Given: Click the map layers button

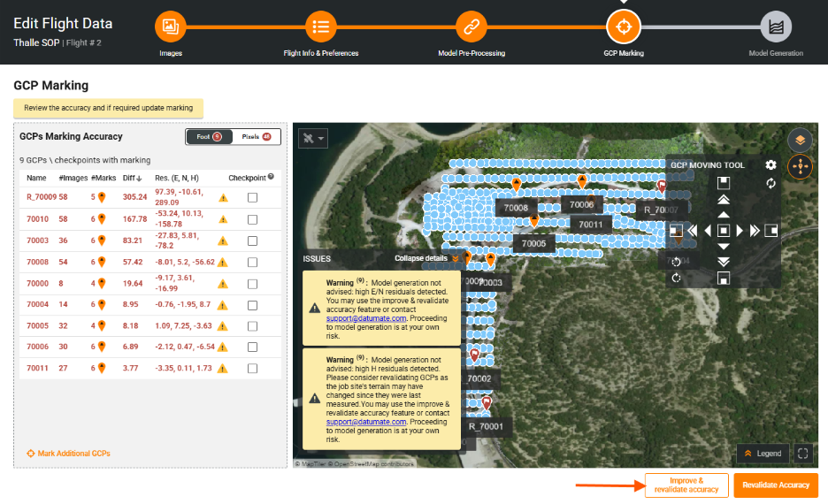Looking at the screenshot, I should tap(800, 141).
